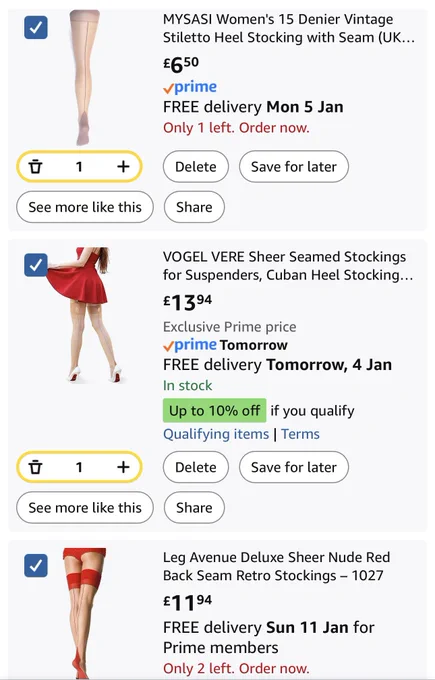Save MYSASI stockings for later

coord(294,167)
